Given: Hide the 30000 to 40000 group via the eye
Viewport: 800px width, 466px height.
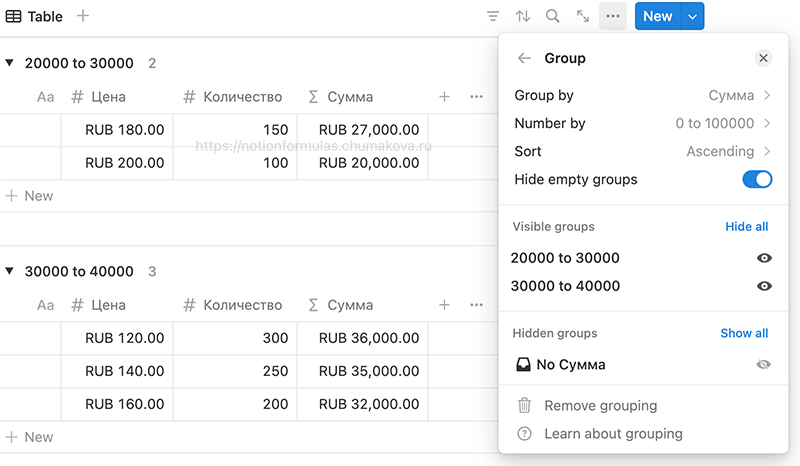Looking at the screenshot, I should (x=764, y=286).
